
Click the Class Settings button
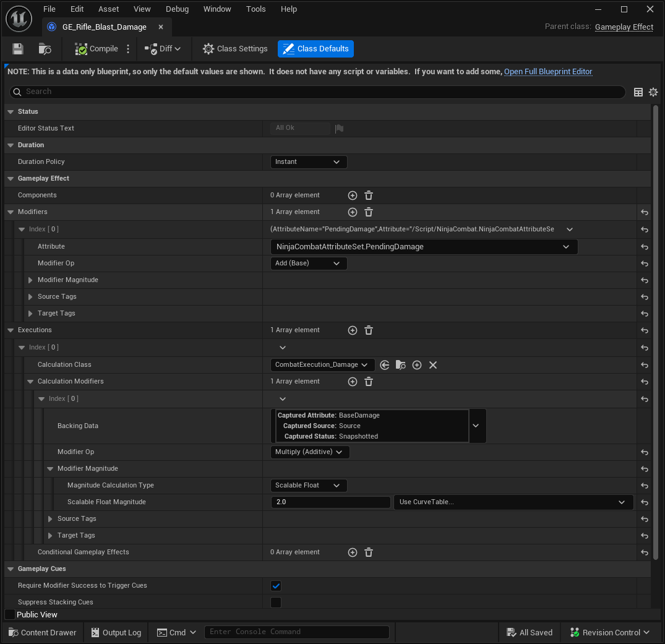click(x=235, y=49)
